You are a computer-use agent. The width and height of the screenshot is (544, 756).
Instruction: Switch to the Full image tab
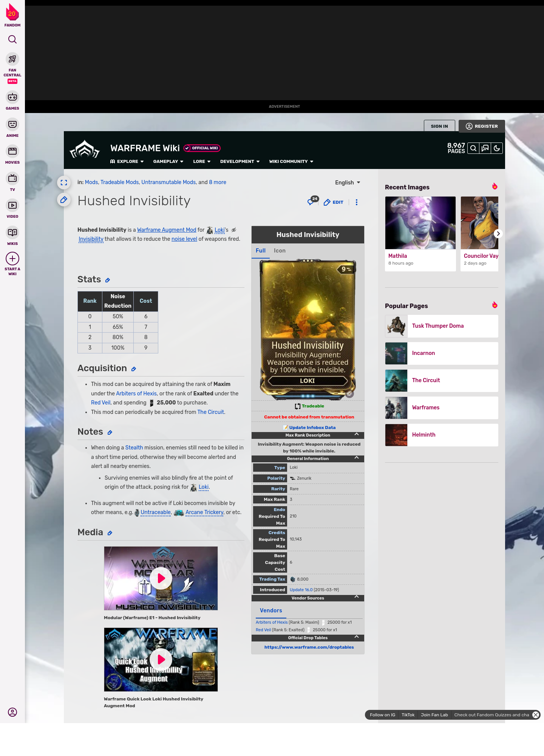click(x=261, y=251)
